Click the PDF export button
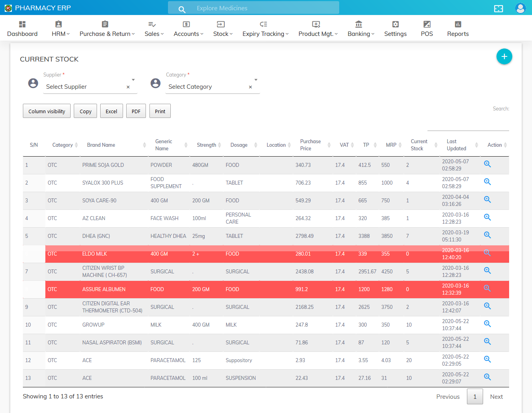 pyautogui.click(x=136, y=111)
